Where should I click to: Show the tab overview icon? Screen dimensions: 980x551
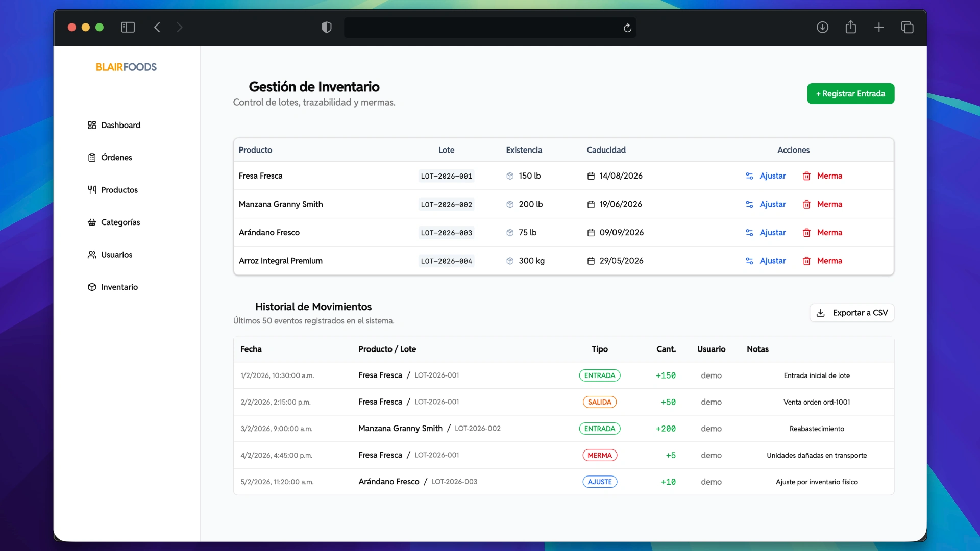[x=907, y=28]
